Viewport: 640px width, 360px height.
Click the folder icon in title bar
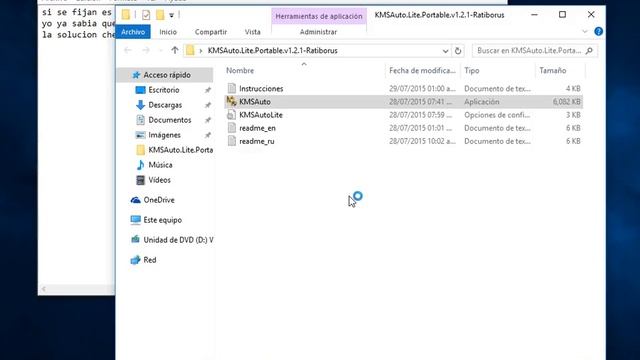point(126,15)
